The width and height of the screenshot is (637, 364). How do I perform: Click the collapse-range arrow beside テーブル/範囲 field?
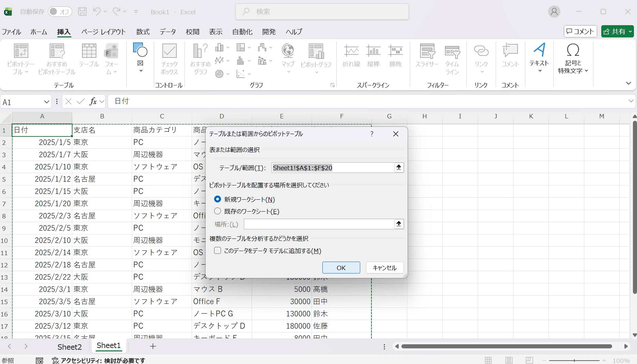pos(399,167)
